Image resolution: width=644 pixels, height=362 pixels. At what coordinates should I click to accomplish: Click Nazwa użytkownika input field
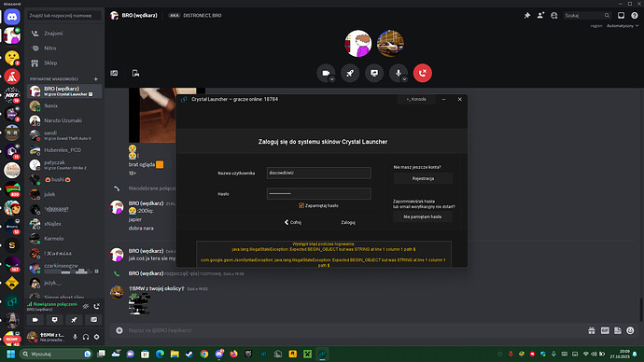pyautogui.click(x=318, y=173)
